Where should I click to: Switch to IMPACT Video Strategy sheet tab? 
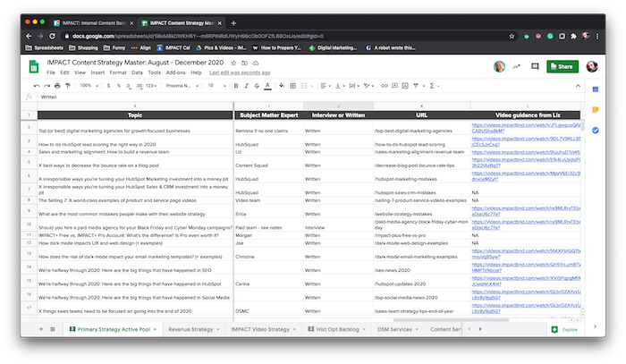[264, 329]
